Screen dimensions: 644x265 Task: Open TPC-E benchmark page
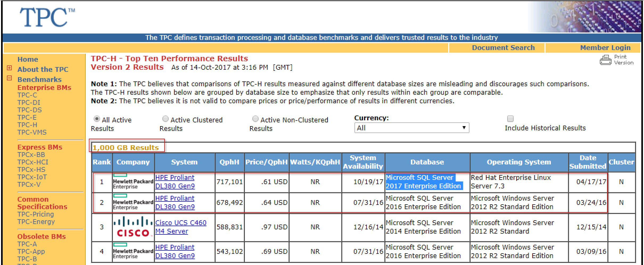[x=27, y=118]
